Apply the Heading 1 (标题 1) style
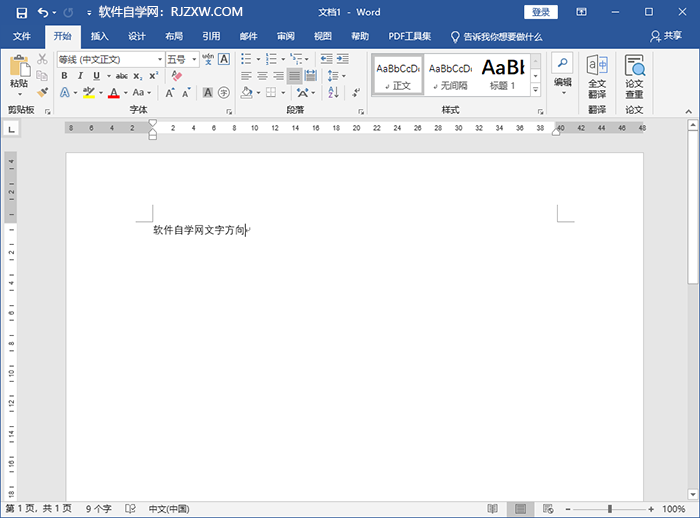 (503, 75)
